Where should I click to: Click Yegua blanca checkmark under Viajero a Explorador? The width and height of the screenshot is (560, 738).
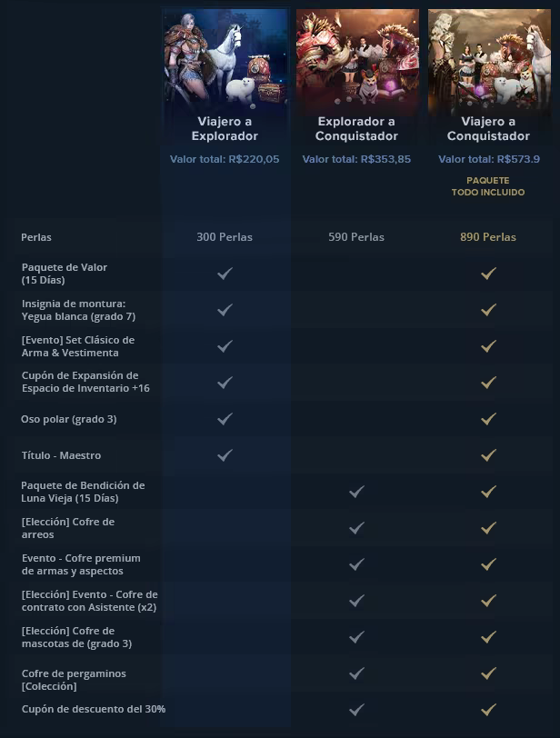(225, 310)
